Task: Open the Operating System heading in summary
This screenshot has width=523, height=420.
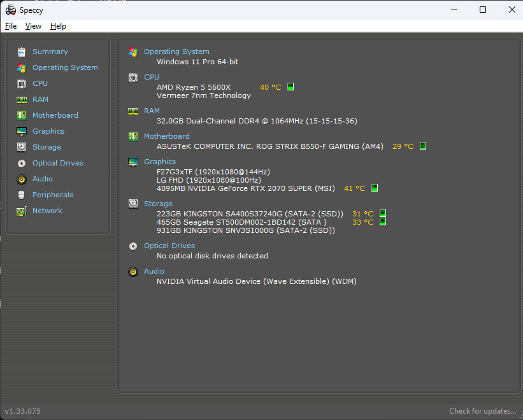Action: 176,52
